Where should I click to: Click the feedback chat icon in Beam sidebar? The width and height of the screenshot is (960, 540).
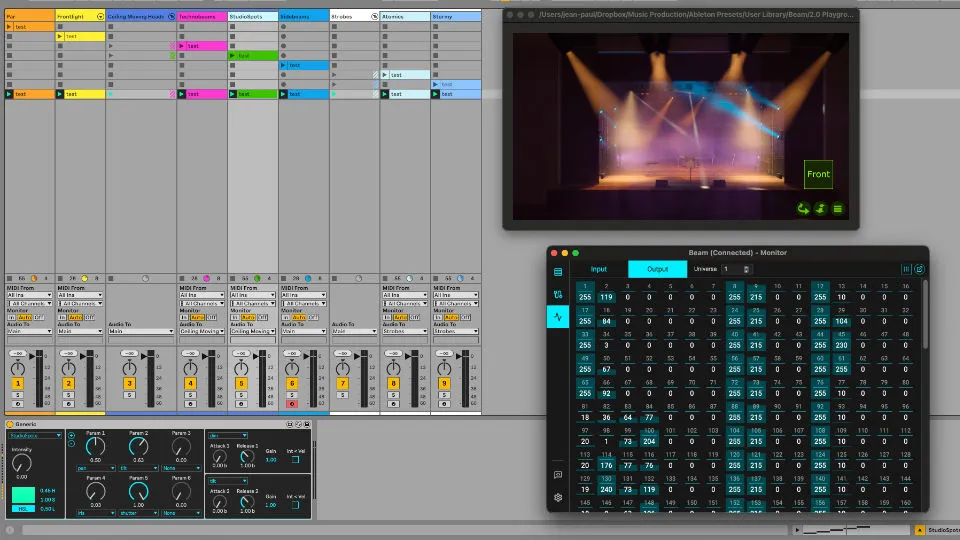tap(558, 475)
